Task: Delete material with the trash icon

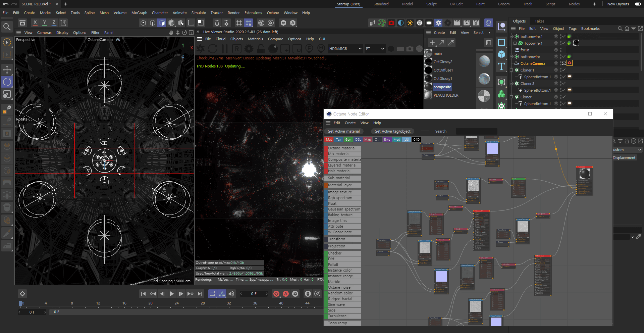Action: click(488, 43)
